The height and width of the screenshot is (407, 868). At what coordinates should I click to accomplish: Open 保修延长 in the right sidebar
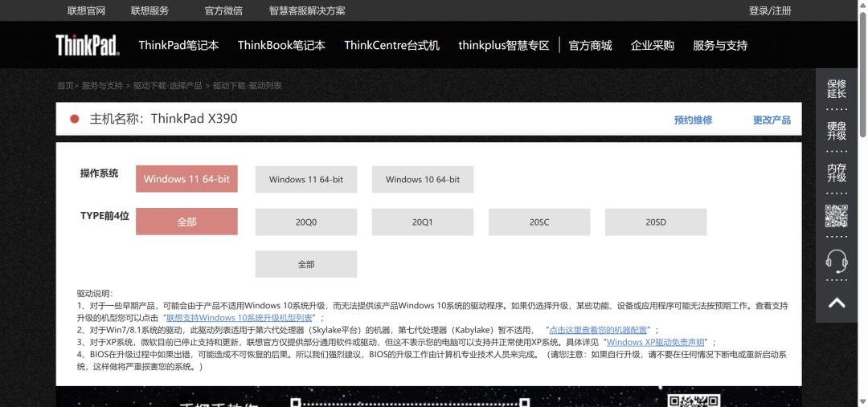pyautogui.click(x=837, y=89)
